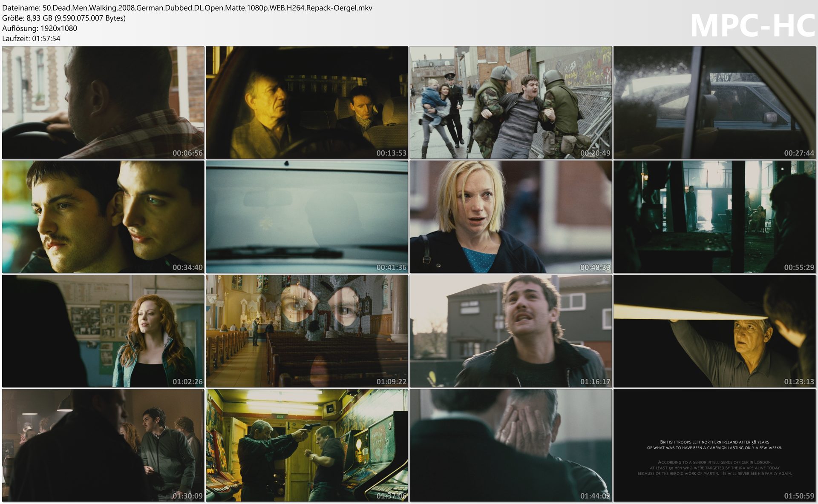Click the windshield thumbnail at 00:41:36

click(x=307, y=217)
